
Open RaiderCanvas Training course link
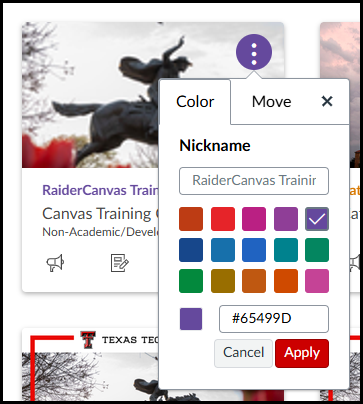pyautogui.click(x=101, y=190)
